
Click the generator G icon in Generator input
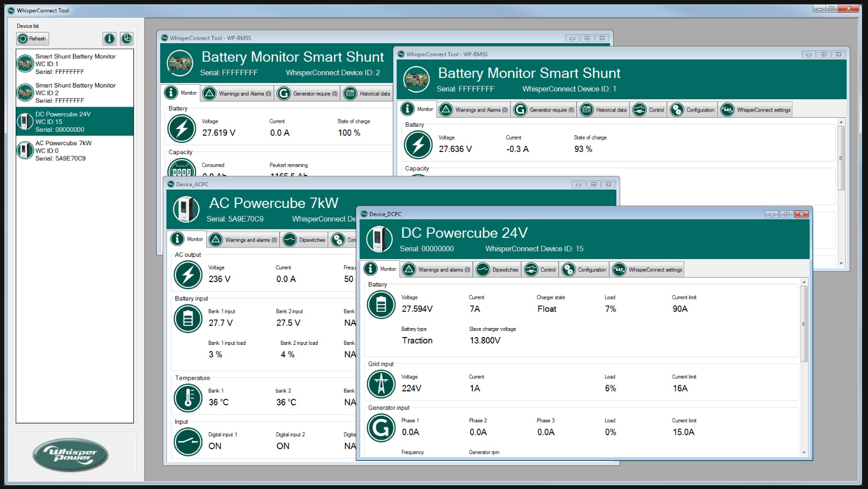381,428
